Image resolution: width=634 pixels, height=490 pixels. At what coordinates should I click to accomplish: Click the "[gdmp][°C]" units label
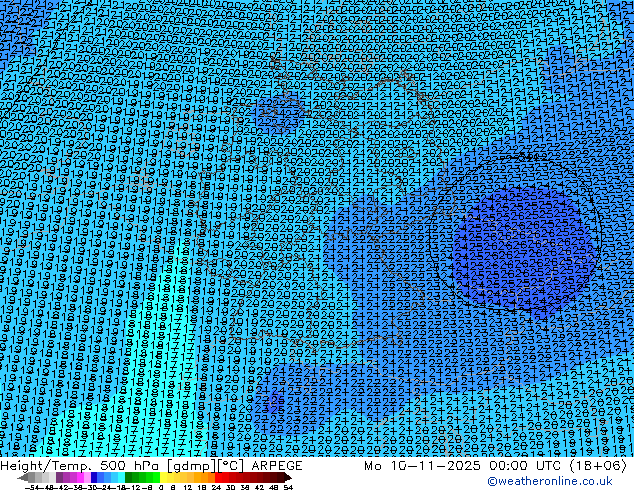[x=206, y=466]
